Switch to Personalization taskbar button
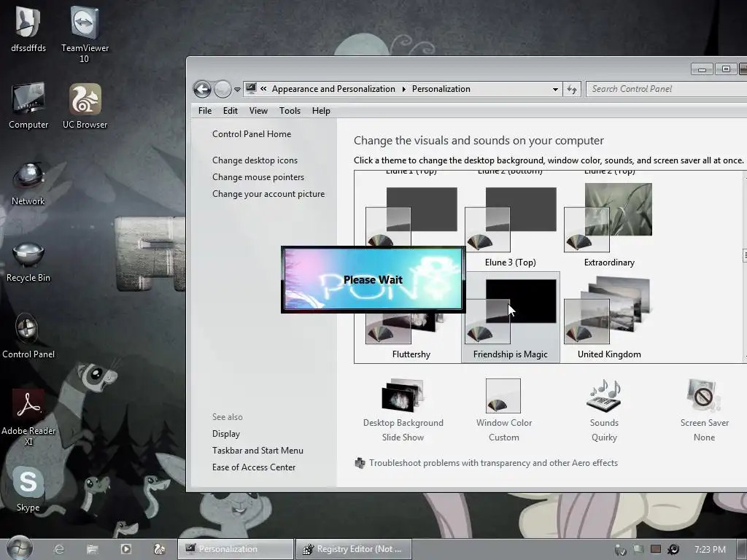This screenshot has height=560, width=747. tap(236, 549)
